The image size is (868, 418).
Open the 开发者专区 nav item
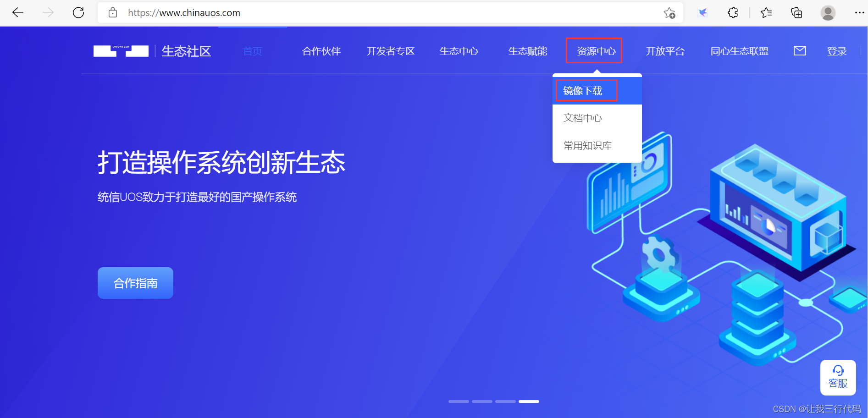pos(391,51)
